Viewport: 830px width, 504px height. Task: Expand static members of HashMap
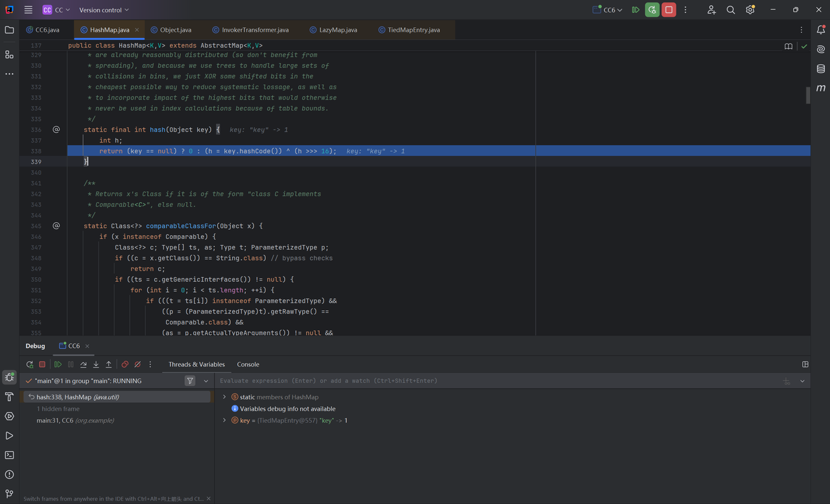tap(224, 397)
